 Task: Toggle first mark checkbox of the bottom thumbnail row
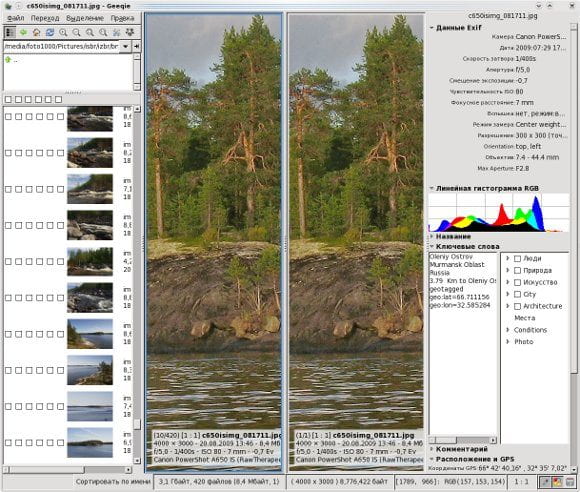[8, 442]
